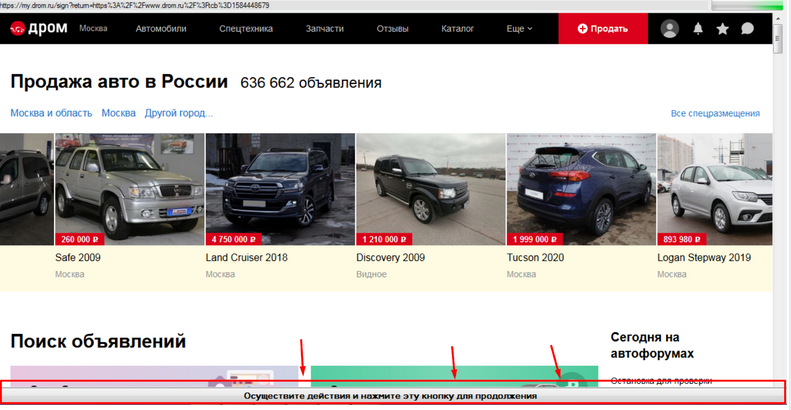Click 4 750 000 ₽ price tag
This screenshot has height=410, width=791.
click(234, 239)
